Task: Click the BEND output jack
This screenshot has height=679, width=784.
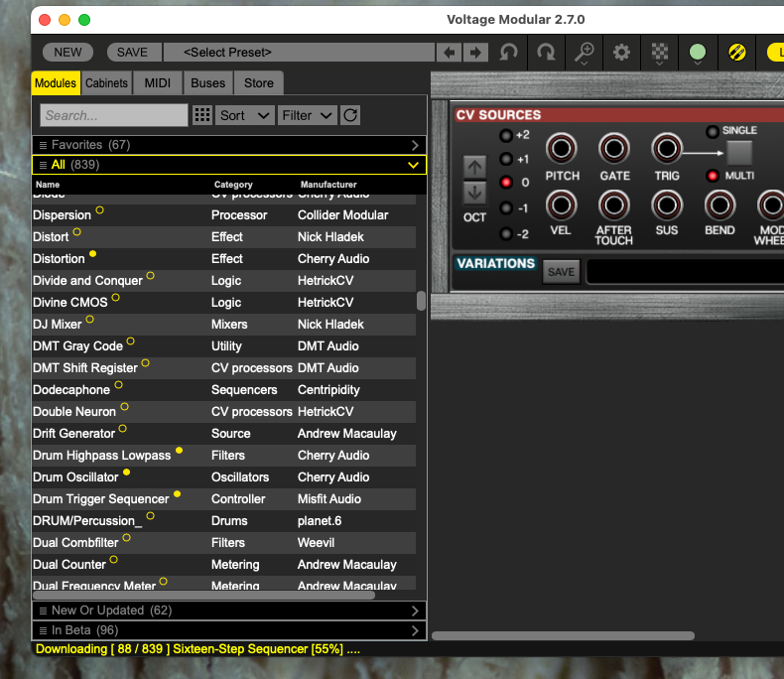Action: 719,205
